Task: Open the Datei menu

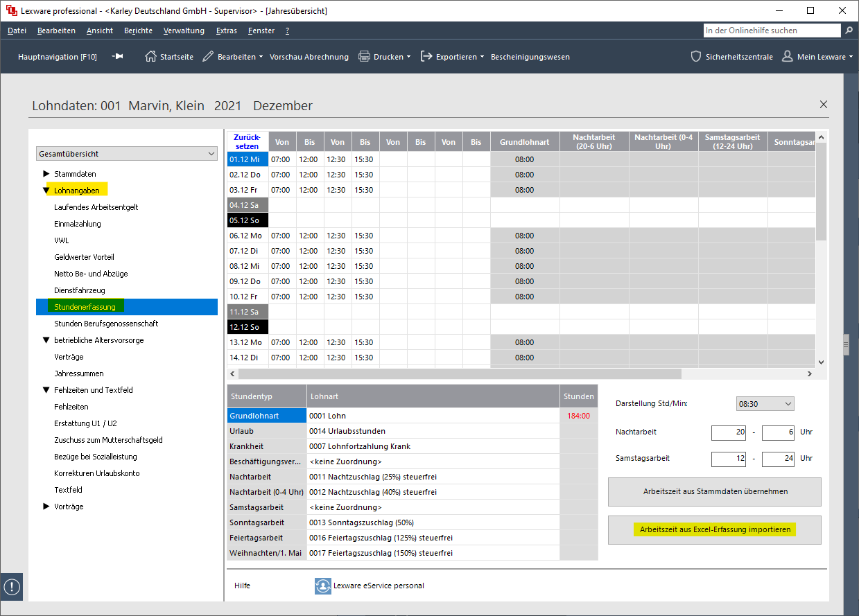Action: pyautogui.click(x=17, y=30)
